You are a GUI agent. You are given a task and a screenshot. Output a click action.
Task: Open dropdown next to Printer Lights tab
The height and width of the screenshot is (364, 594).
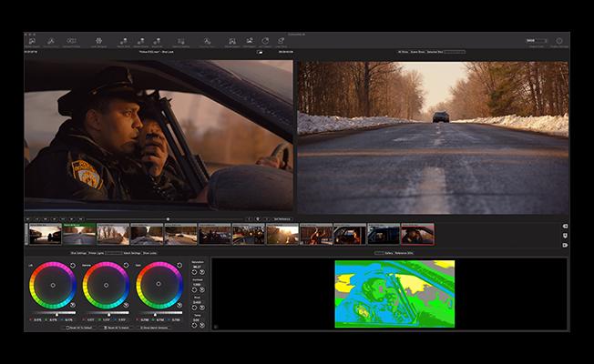pos(113,253)
